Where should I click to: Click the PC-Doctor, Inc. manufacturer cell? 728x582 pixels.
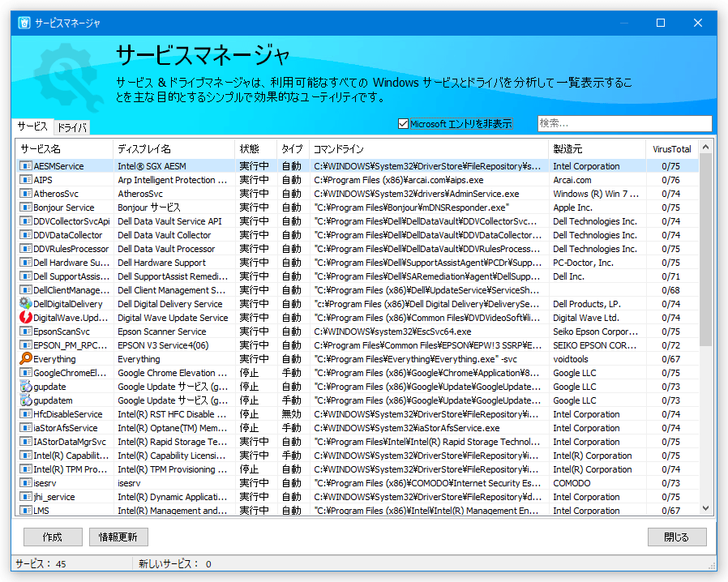pyautogui.click(x=583, y=263)
